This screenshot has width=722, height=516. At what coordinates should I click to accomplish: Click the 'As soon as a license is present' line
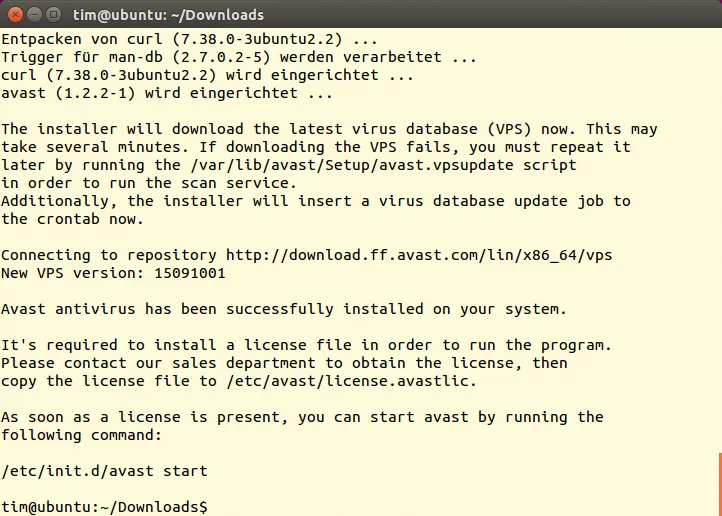click(x=301, y=417)
